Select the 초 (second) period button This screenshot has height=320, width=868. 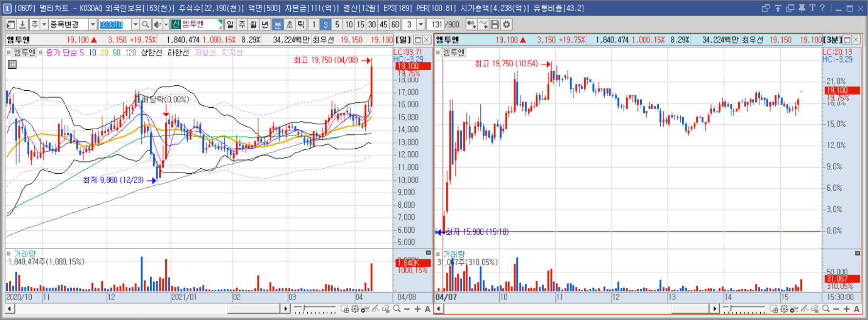coord(290,24)
